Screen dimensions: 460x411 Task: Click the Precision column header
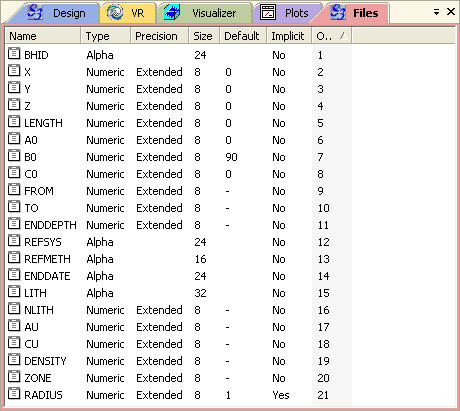(159, 36)
